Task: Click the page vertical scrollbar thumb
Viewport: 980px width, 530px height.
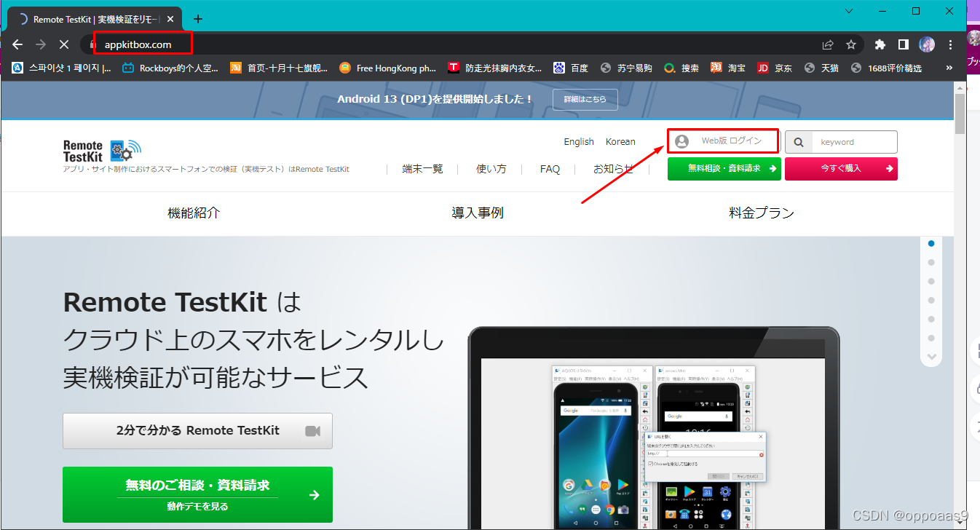Action: [960, 114]
